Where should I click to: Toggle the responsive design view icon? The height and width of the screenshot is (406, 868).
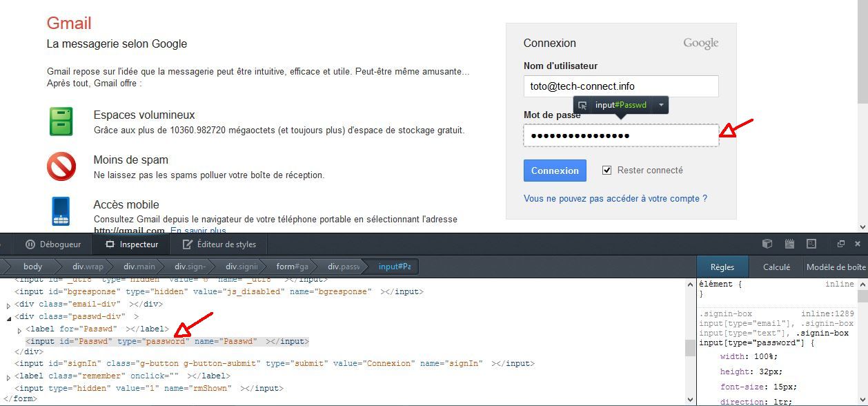811,244
